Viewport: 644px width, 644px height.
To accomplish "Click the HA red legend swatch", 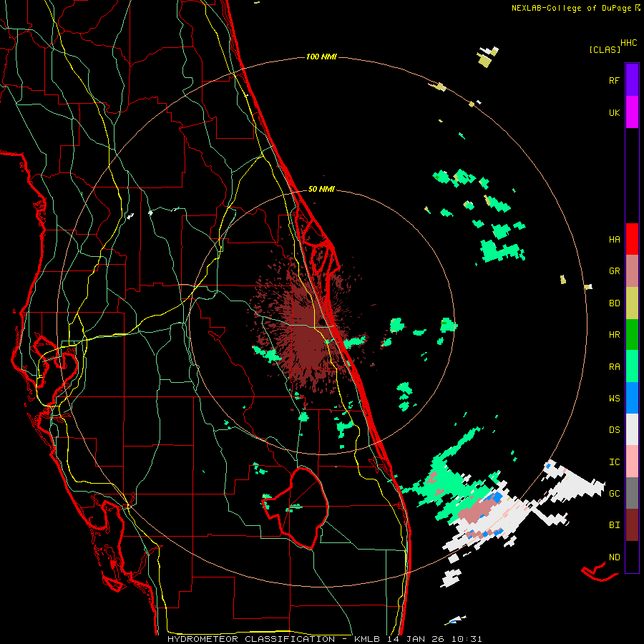I will 632,239.
